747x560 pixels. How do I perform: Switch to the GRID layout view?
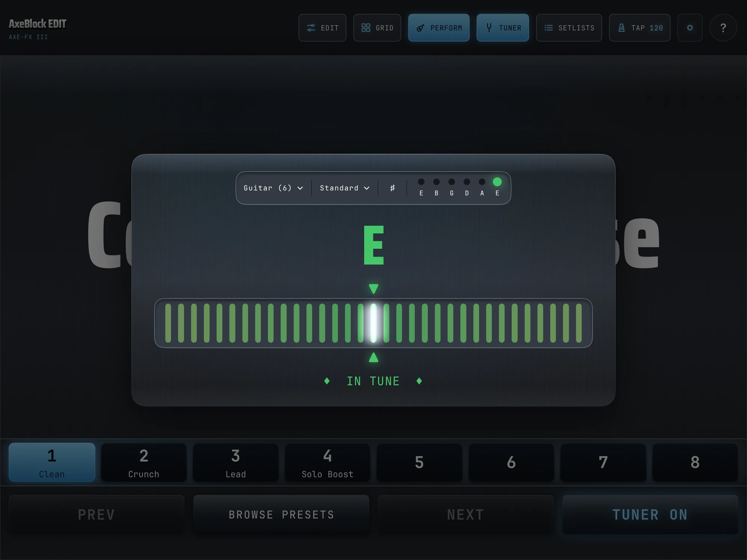point(377,28)
